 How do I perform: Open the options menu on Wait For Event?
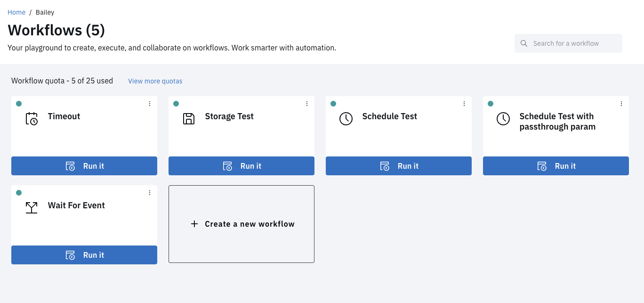click(150, 192)
